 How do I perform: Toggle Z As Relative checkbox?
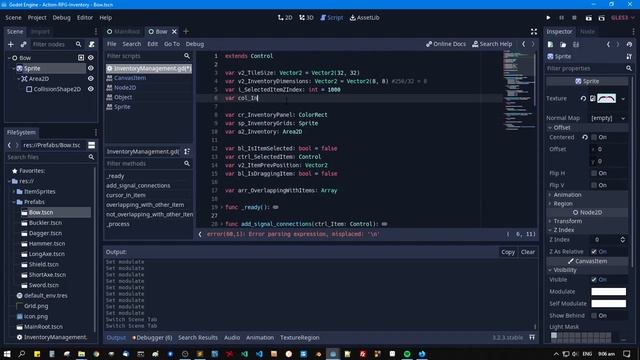pos(594,252)
